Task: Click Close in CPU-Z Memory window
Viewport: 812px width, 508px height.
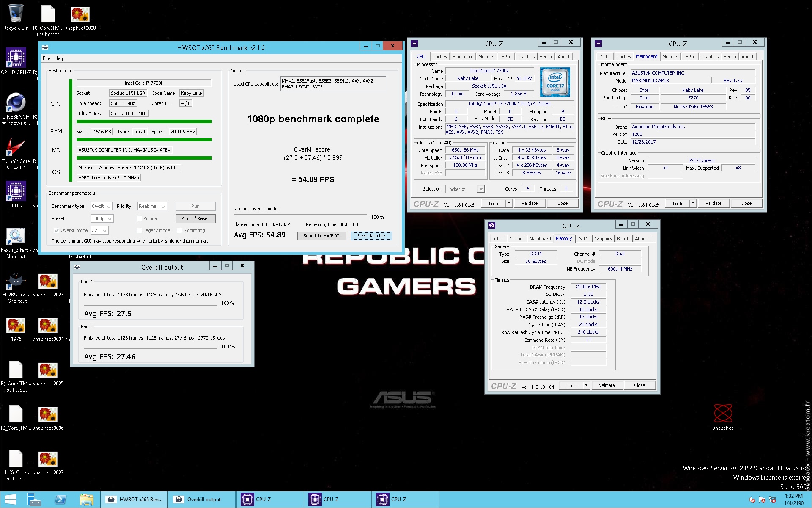Action: pyautogui.click(x=639, y=385)
